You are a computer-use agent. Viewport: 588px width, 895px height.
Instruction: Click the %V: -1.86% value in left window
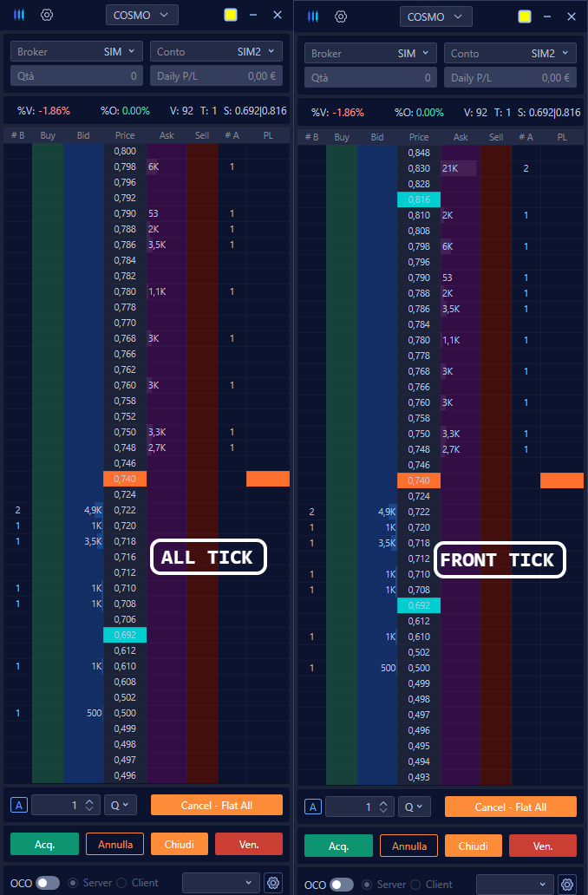click(x=43, y=111)
